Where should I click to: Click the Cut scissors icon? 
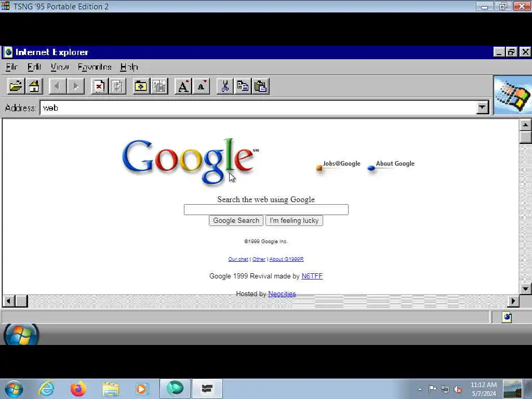pos(225,86)
